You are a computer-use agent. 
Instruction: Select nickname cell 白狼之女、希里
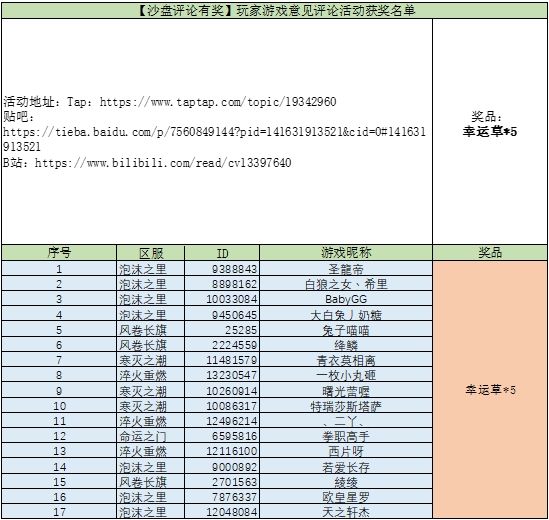(x=346, y=284)
